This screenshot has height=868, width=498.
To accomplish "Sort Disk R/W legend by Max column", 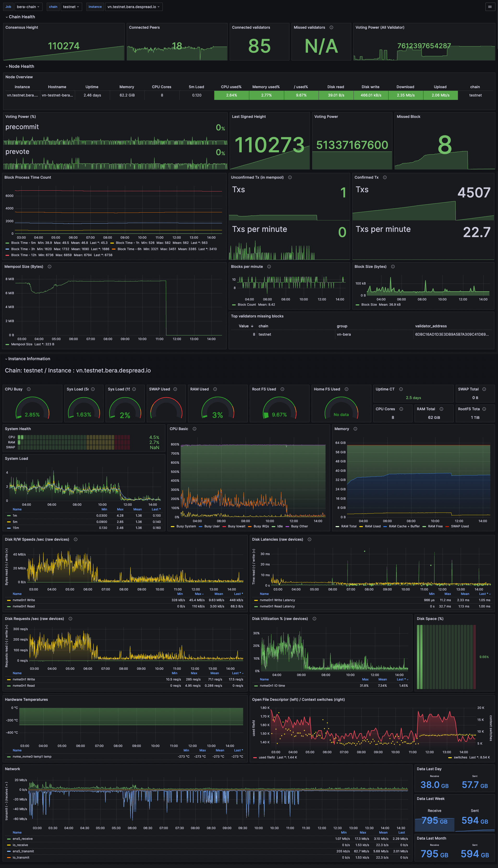I will pos(199,594).
